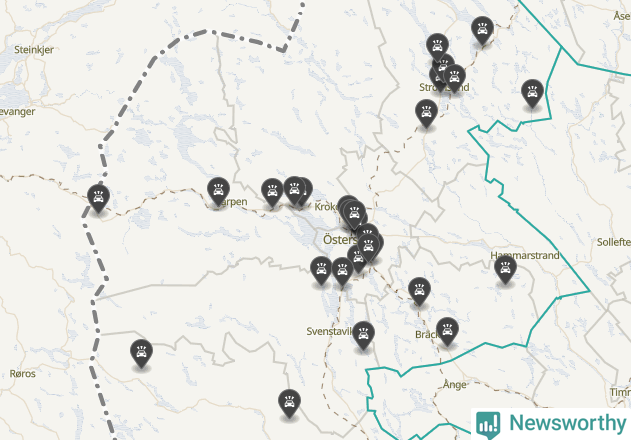This screenshot has height=440, width=631.
Task: Select the left marker southwest of Östersund
Action: pyautogui.click(x=322, y=270)
